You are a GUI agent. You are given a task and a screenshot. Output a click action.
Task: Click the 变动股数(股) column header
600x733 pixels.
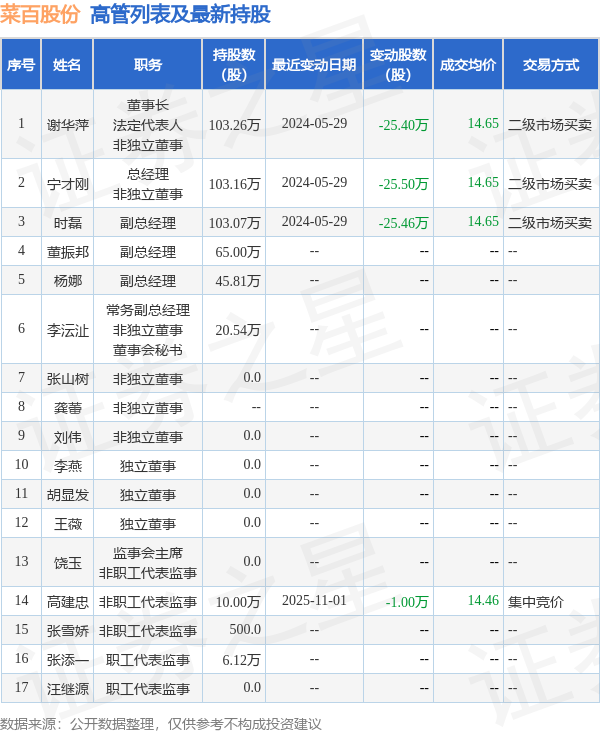[x=398, y=65]
